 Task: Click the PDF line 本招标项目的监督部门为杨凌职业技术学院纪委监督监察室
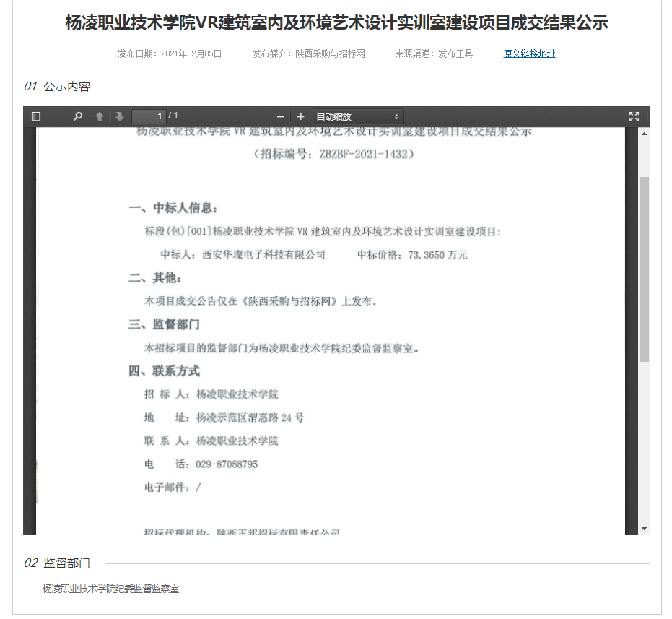coord(282,348)
